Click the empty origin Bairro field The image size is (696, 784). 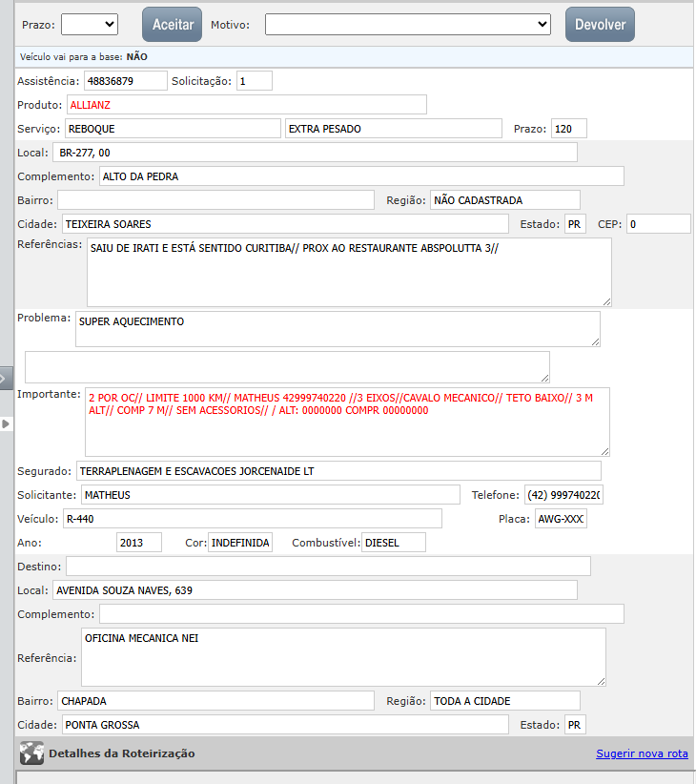click(x=215, y=200)
